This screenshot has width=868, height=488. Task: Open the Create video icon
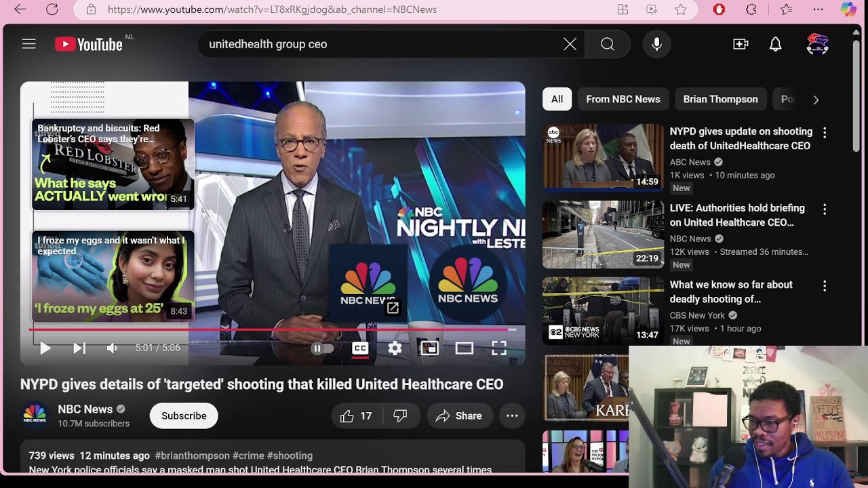tap(741, 44)
